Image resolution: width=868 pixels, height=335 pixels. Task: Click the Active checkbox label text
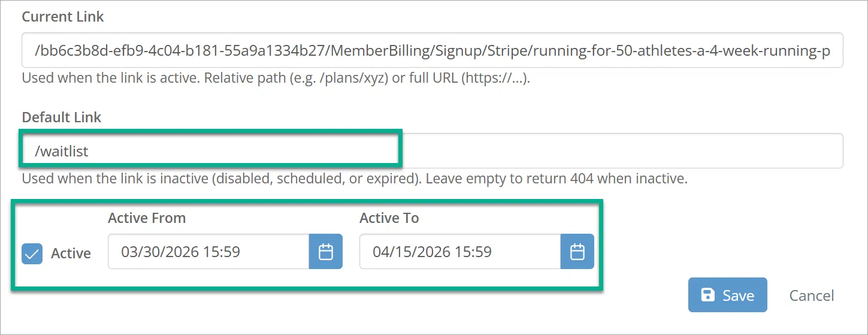point(71,253)
